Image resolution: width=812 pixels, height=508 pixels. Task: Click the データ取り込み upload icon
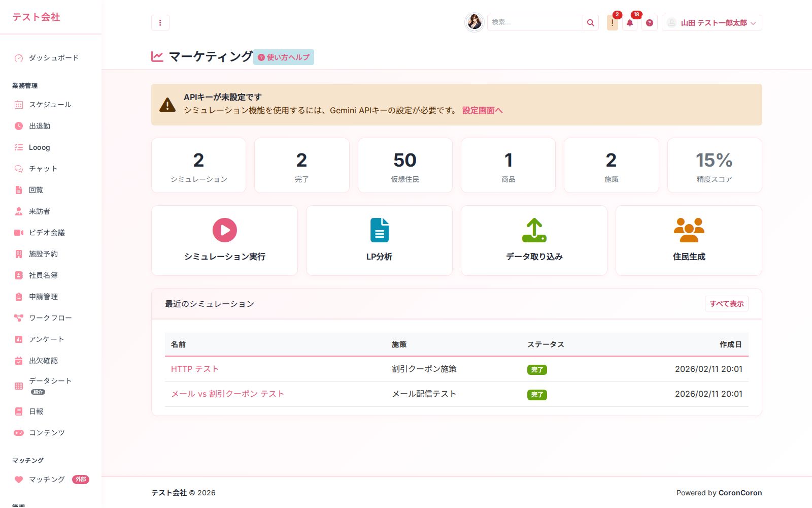(534, 230)
